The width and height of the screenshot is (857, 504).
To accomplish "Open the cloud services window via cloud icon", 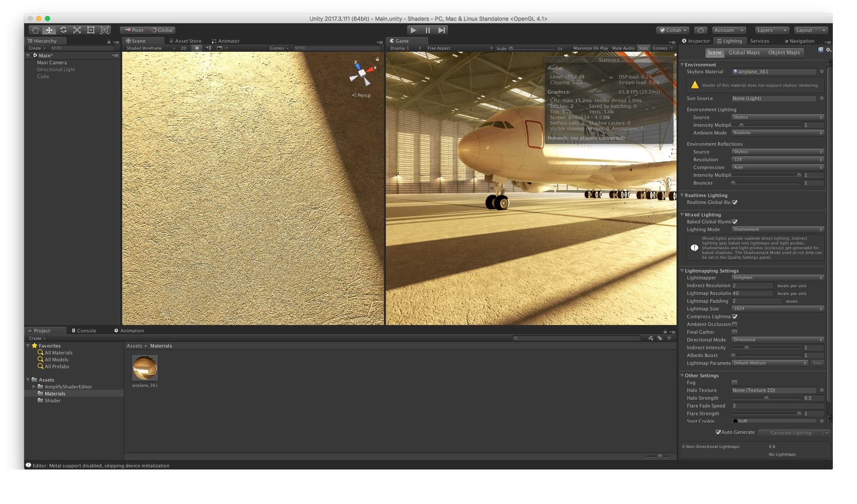I will [701, 30].
